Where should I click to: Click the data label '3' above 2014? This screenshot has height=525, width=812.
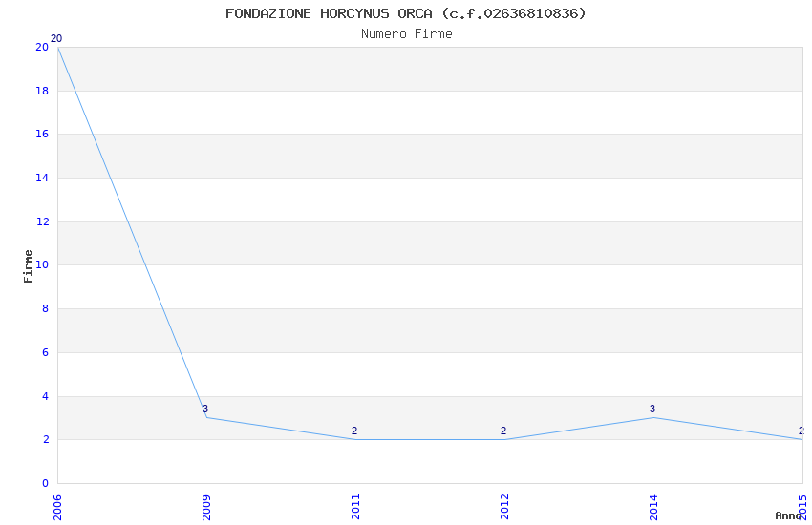point(652,409)
